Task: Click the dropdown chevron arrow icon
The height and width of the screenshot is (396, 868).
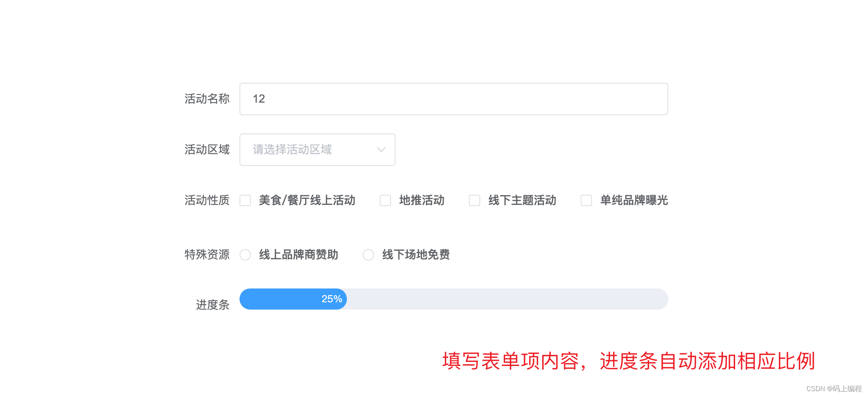Action: pyautogui.click(x=381, y=150)
